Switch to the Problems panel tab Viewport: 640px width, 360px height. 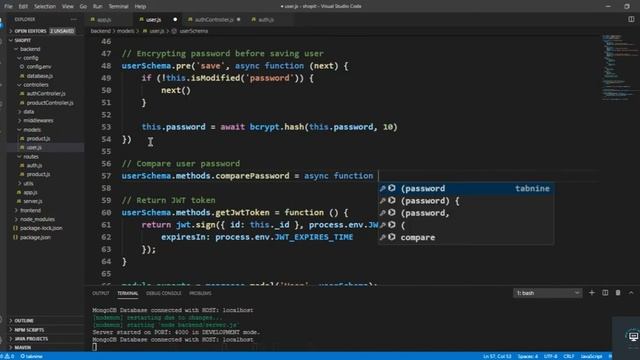200,293
